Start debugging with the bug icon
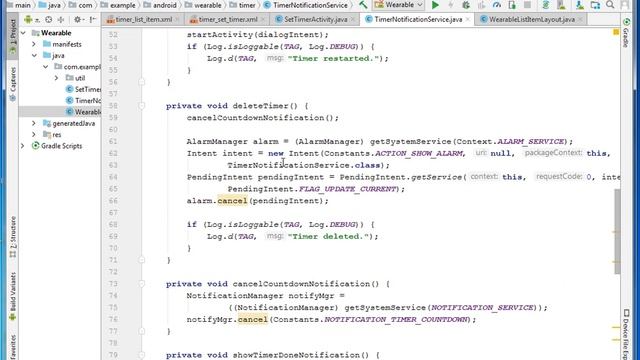Screen dimensions: 640x360 pos(466,5)
